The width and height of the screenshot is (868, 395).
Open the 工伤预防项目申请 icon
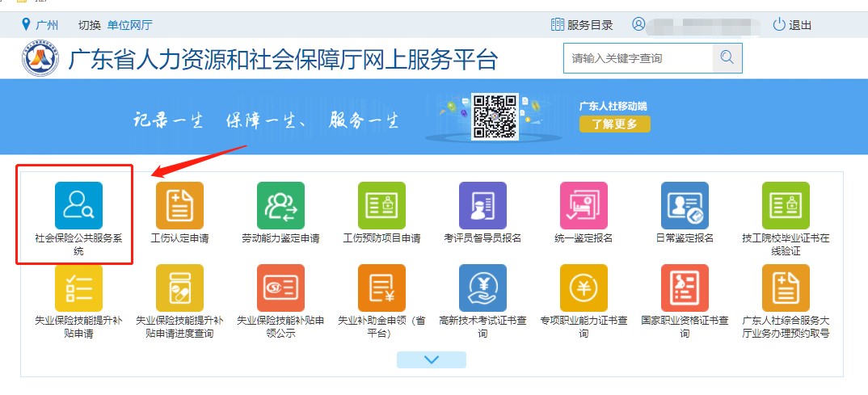point(381,205)
